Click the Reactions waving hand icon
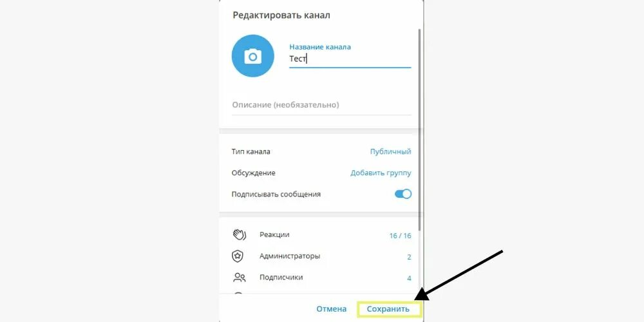 tap(239, 235)
